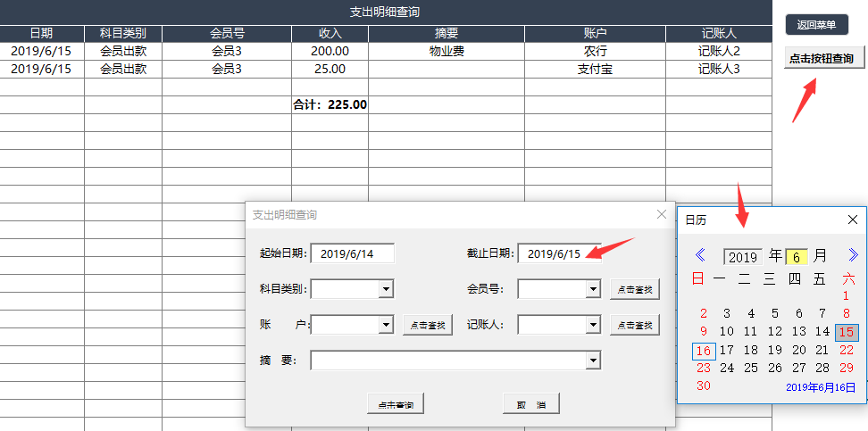868x431 pixels.
Task: Click today's date link 2019年6月16日
Action: [821, 386]
